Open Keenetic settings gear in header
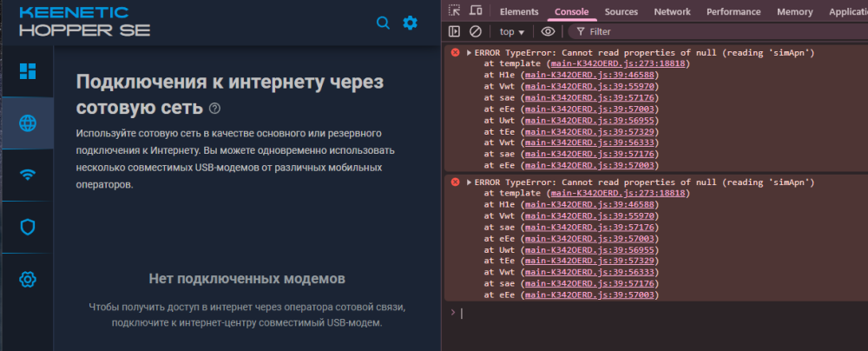Image resolution: width=868 pixels, height=351 pixels. 411,23
